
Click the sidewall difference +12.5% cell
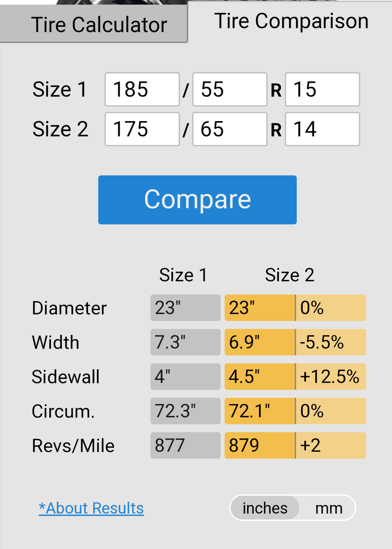coord(331,377)
